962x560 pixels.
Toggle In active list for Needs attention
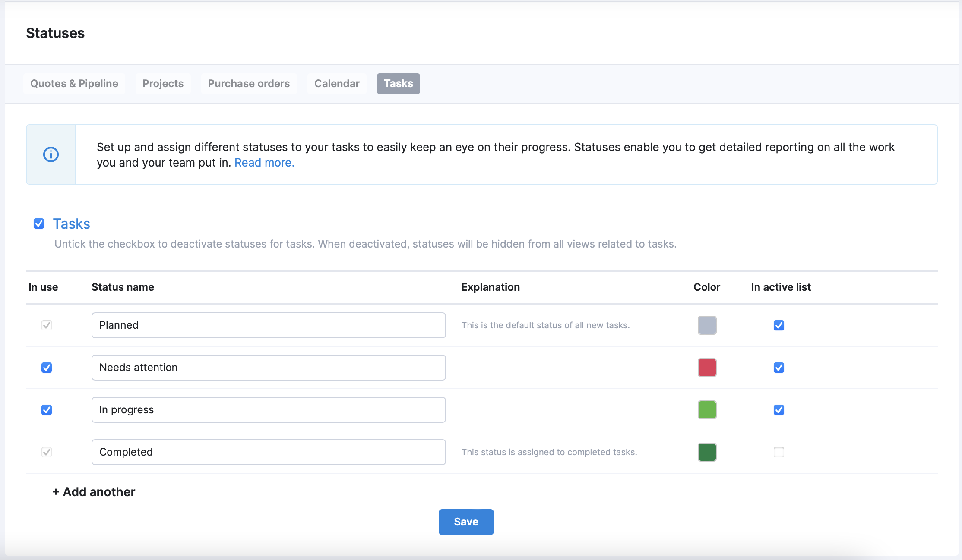(779, 368)
